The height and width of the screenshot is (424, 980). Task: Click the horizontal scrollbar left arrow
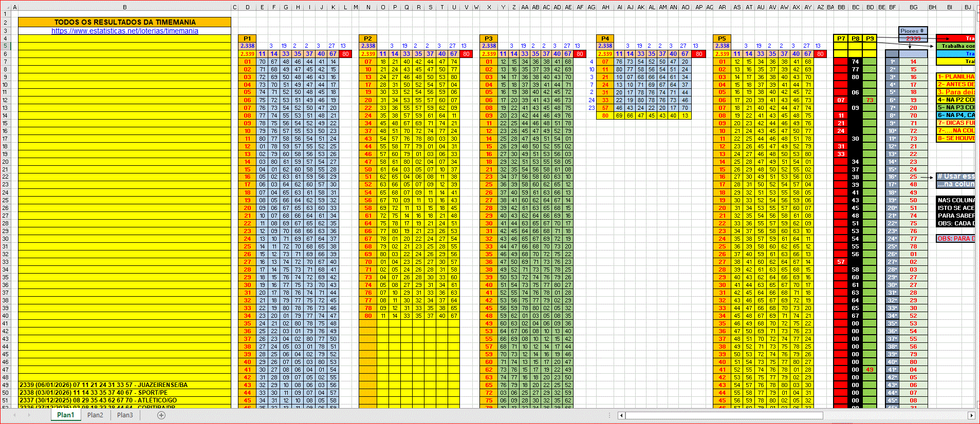621,415
